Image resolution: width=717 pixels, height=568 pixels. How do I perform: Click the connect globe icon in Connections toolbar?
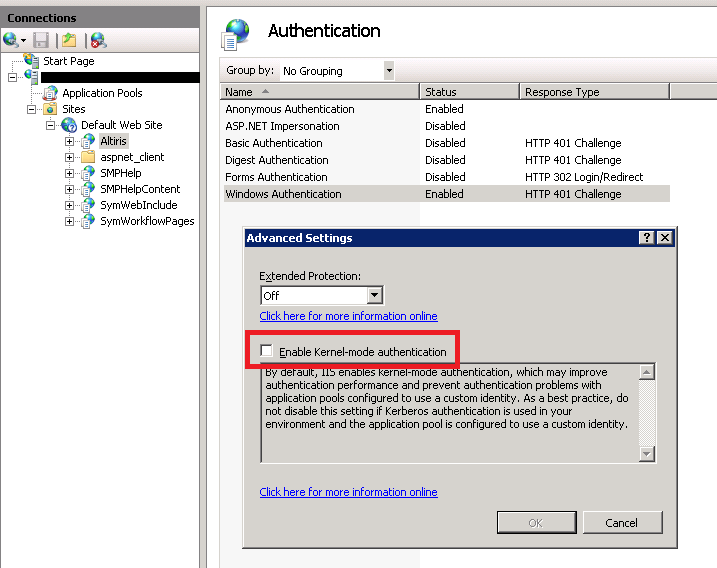coord(11,40)
